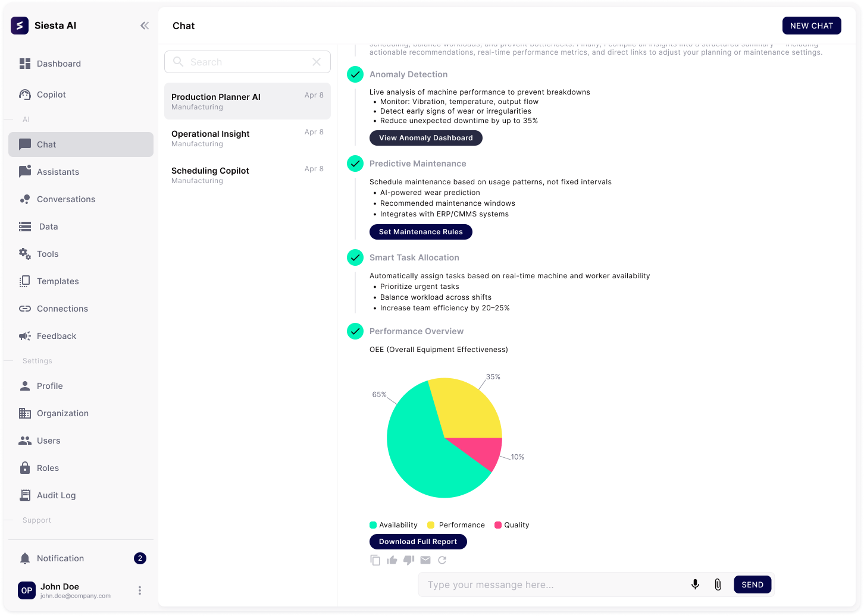Regenerate response with refresh icon

pos(442,560)
